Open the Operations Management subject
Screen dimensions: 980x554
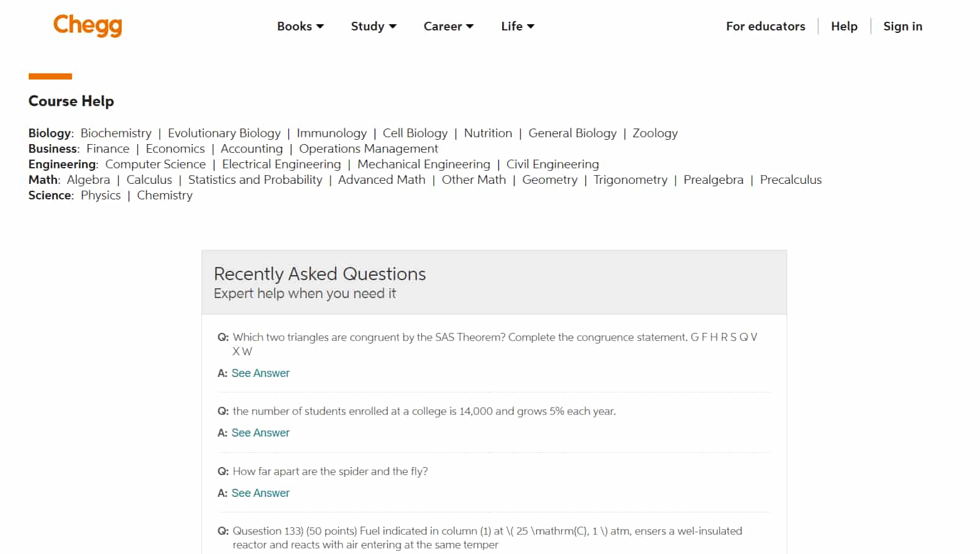coord(369,148)
